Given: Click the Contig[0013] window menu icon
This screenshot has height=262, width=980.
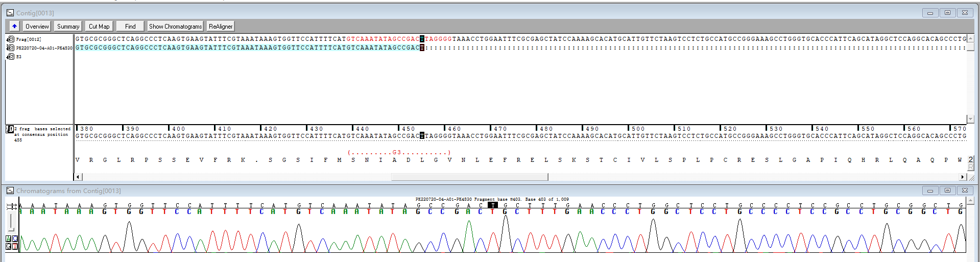Looking at the screenshot, I should 10,13.
